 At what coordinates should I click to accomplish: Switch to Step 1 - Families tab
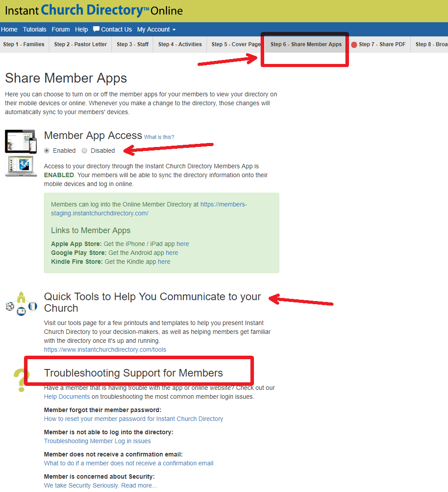tap(24, 44)
